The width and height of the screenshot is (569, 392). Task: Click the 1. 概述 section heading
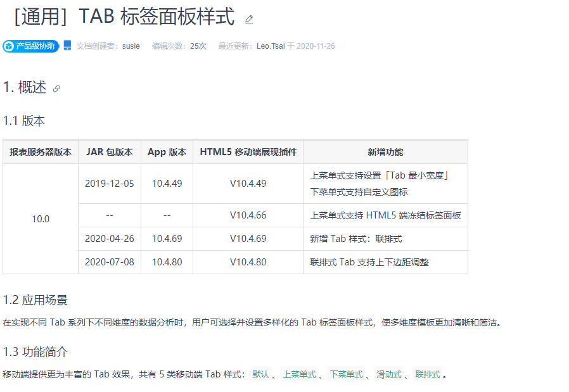pos(25,87)
